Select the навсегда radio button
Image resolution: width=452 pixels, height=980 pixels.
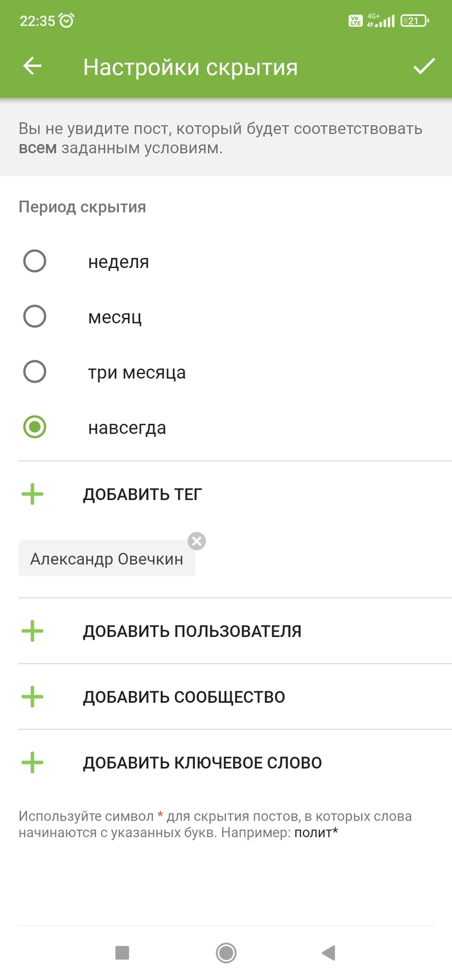coord(35,427)
